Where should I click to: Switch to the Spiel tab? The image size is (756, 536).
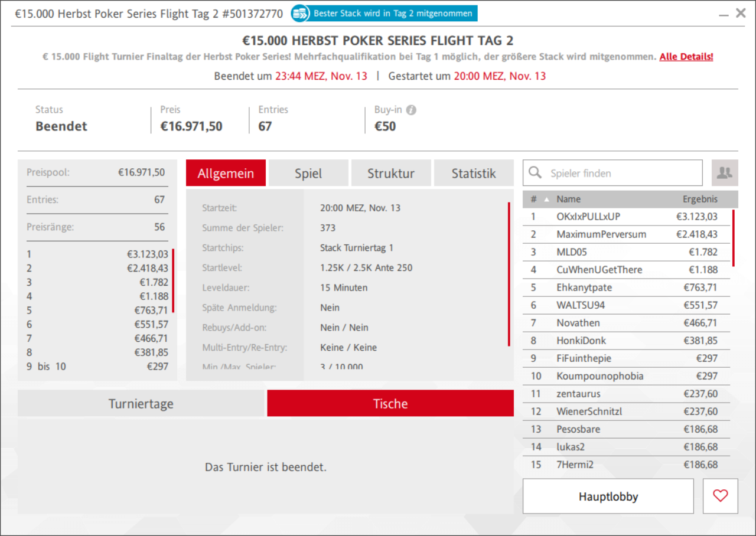[308, 173]
